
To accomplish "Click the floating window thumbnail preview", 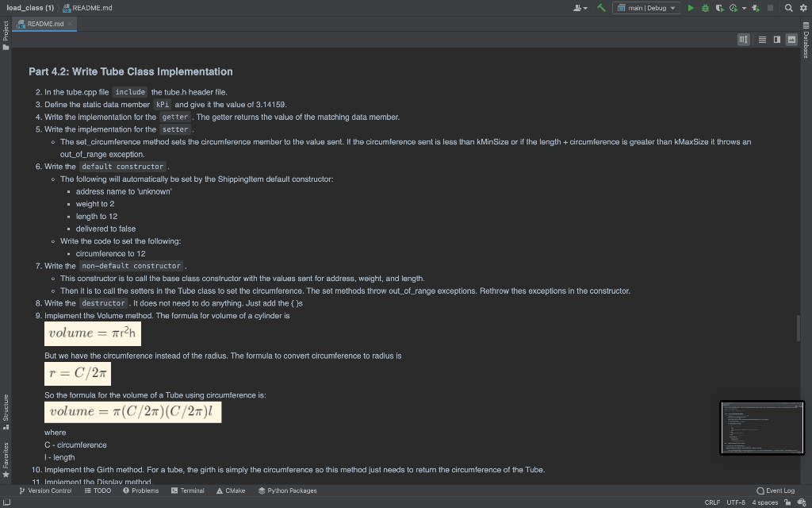I will coord(762,428).
